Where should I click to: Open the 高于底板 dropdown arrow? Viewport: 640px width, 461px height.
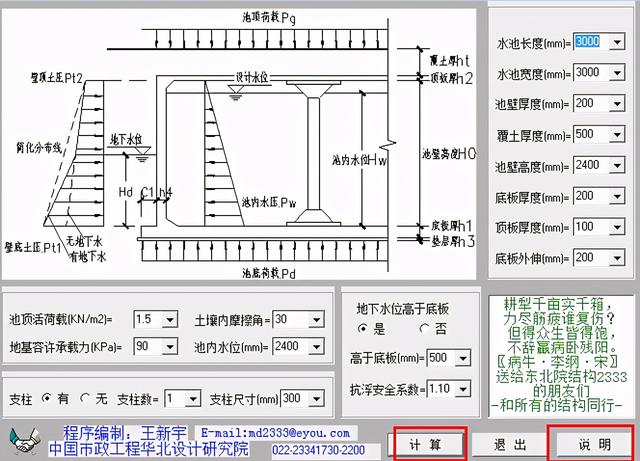click(x=463, y=359)
